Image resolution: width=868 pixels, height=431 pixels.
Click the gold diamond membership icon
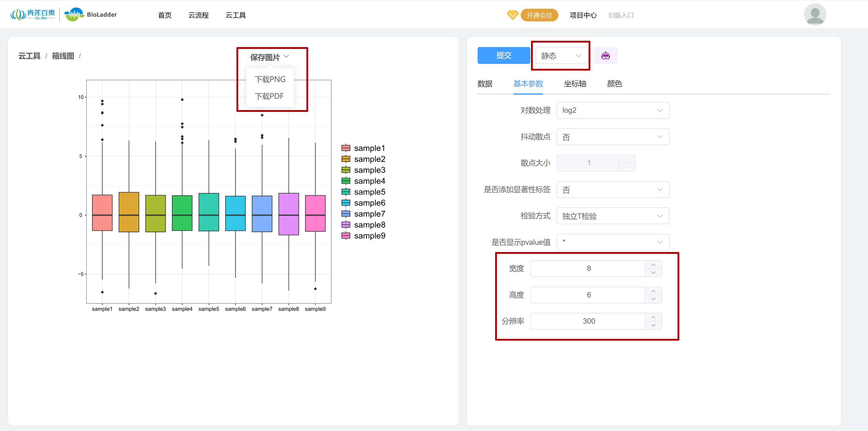pos(512,15)
